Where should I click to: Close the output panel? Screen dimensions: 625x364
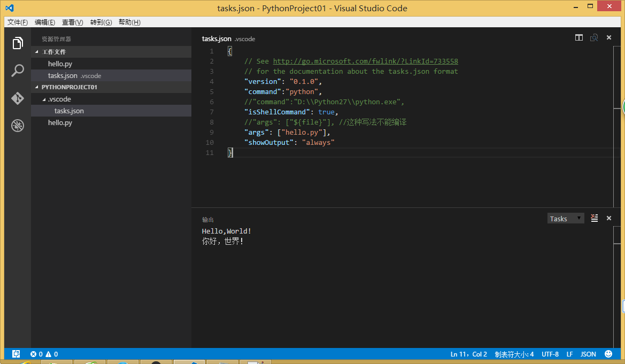click(608, 218)
